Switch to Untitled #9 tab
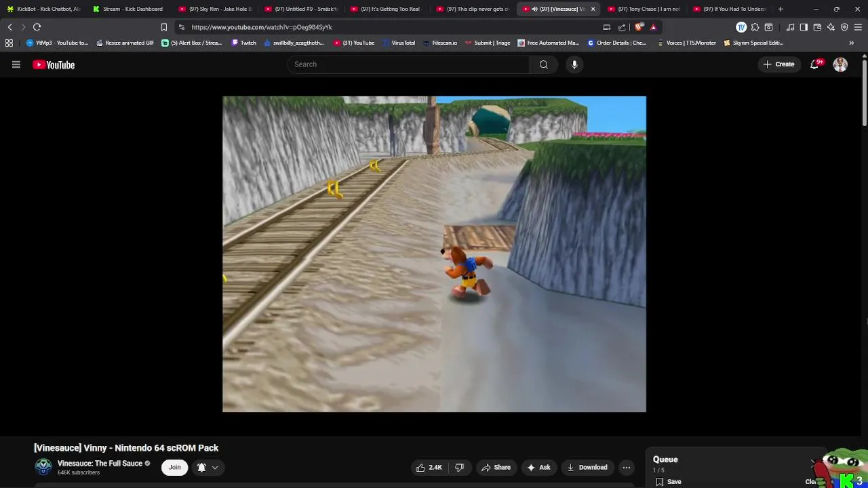 301,9
